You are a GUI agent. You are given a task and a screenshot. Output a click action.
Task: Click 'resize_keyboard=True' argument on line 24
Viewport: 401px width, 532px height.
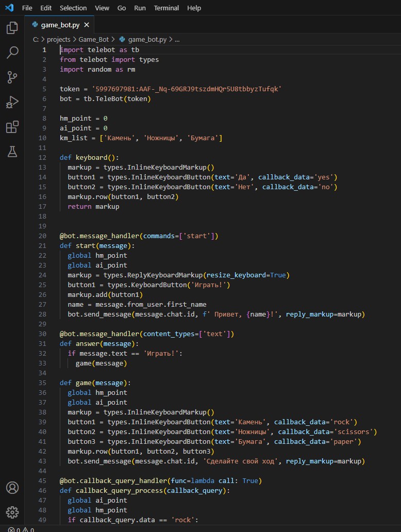tap(246, 275)
